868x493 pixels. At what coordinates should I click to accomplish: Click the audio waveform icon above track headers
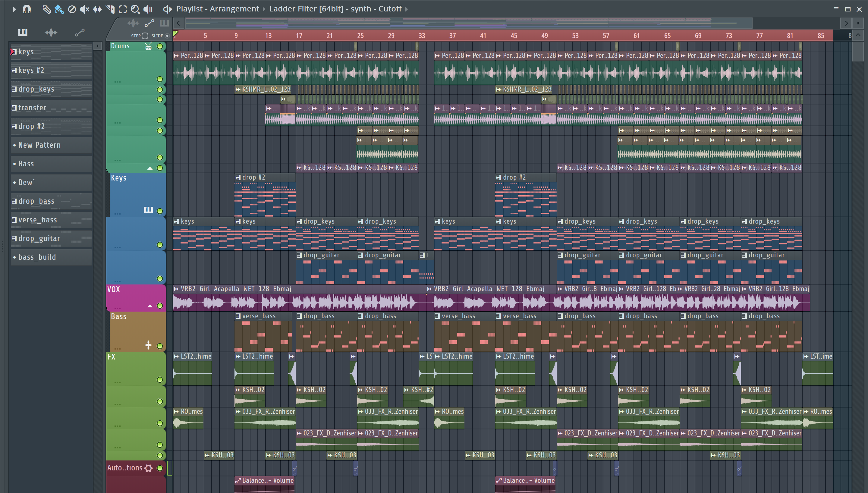pos(133,23)
